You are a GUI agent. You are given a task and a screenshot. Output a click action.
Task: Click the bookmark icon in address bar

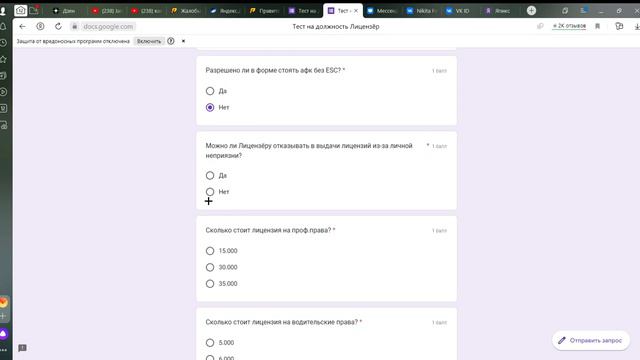[x=598, y=27]
